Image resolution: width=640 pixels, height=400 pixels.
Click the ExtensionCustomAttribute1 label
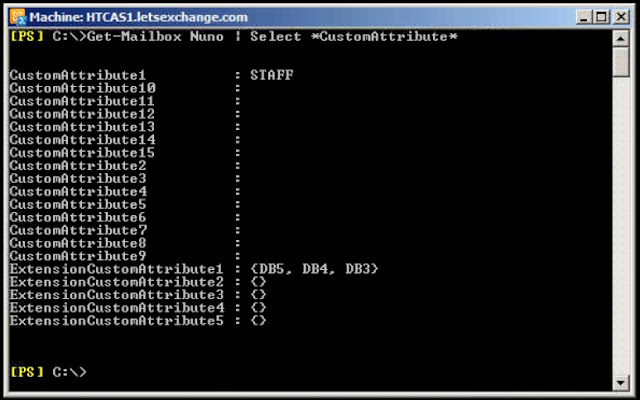pyautogui.click(x=114, y=269)
